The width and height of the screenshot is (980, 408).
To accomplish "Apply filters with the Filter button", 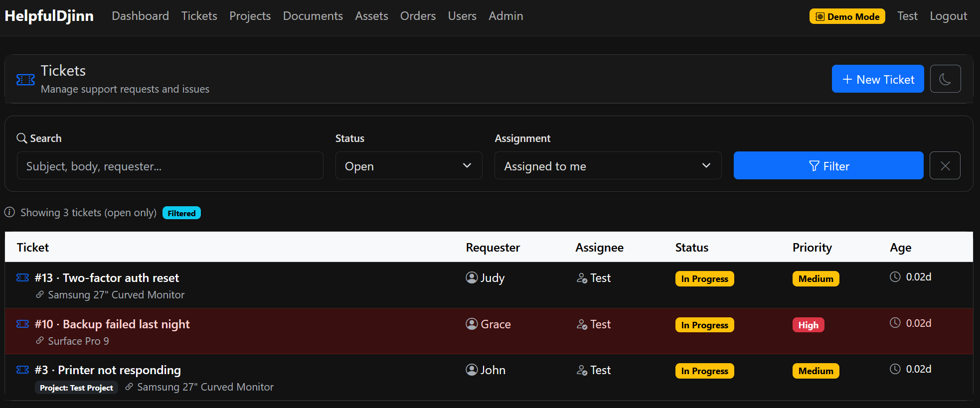I will coord(828,165).
